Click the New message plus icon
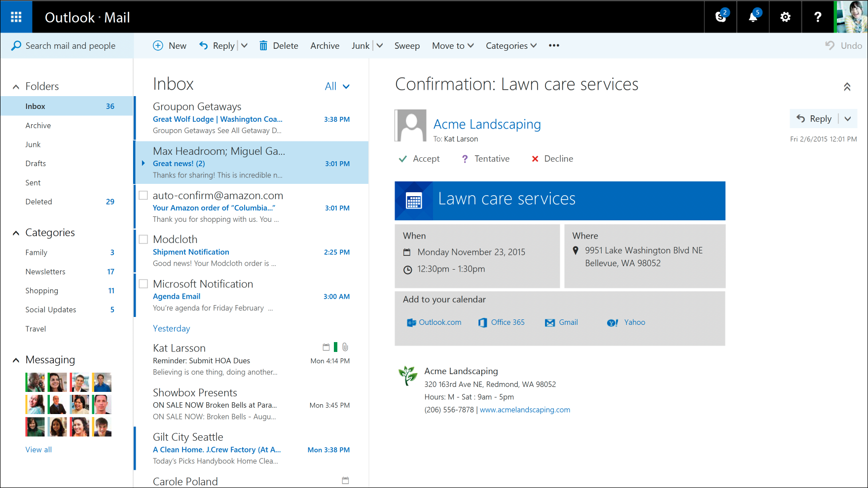The width and height of the screenshot is (868, 488). [158, 45]
